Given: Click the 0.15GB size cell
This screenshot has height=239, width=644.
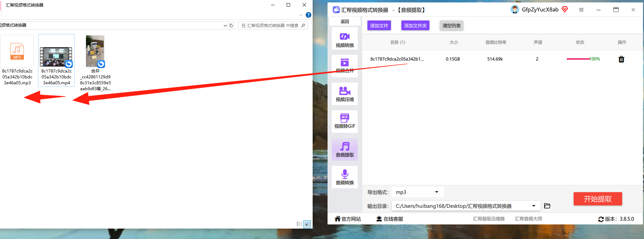Looking at the screenshot, I should (453, 59).
